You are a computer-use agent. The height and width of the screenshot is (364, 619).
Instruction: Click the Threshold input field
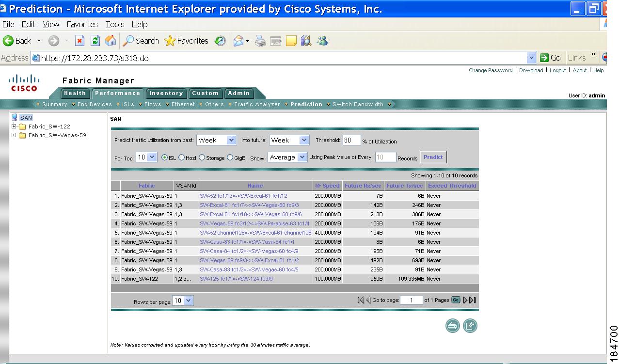click(352, 141)
